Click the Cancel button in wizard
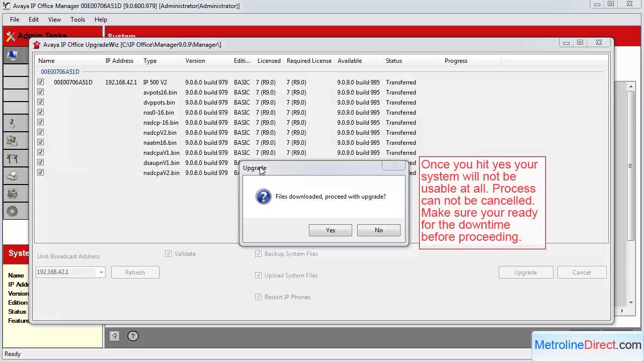The image size is (644, 362). click(x=582, y=273)
